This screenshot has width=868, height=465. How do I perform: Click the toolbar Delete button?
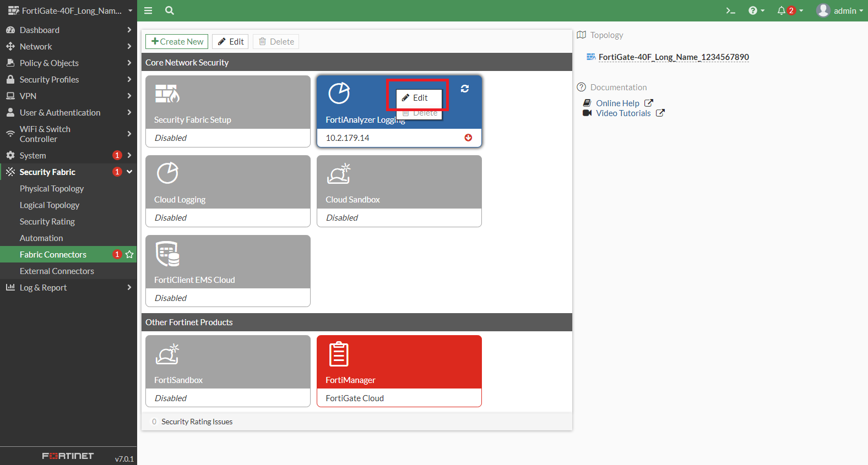pos(276,42)
